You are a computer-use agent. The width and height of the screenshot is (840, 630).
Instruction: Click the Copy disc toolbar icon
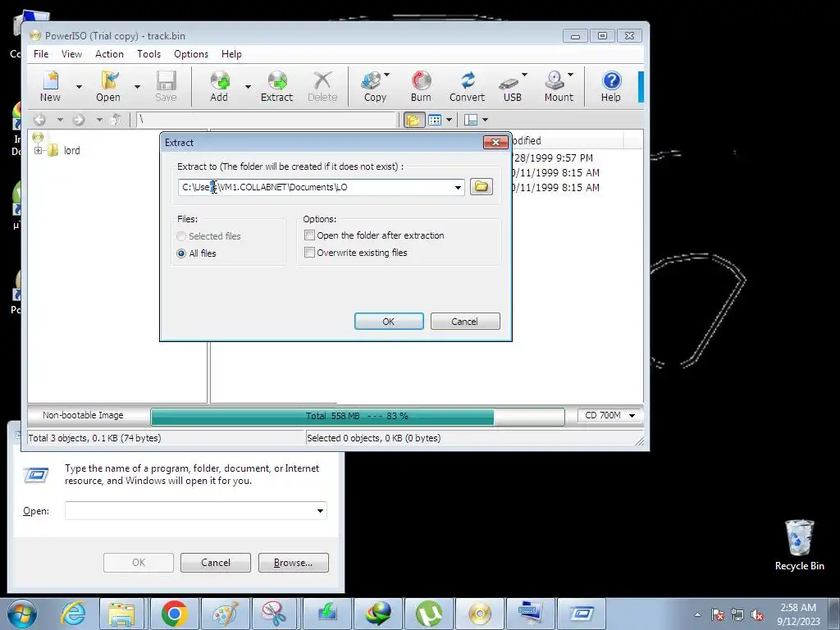click(374, 86)
